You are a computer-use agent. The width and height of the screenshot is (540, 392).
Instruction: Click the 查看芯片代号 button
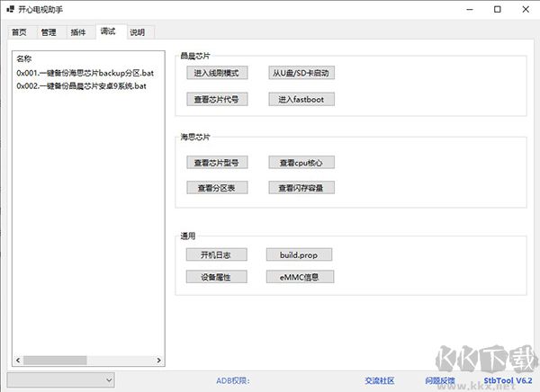(x=217, y=100)
